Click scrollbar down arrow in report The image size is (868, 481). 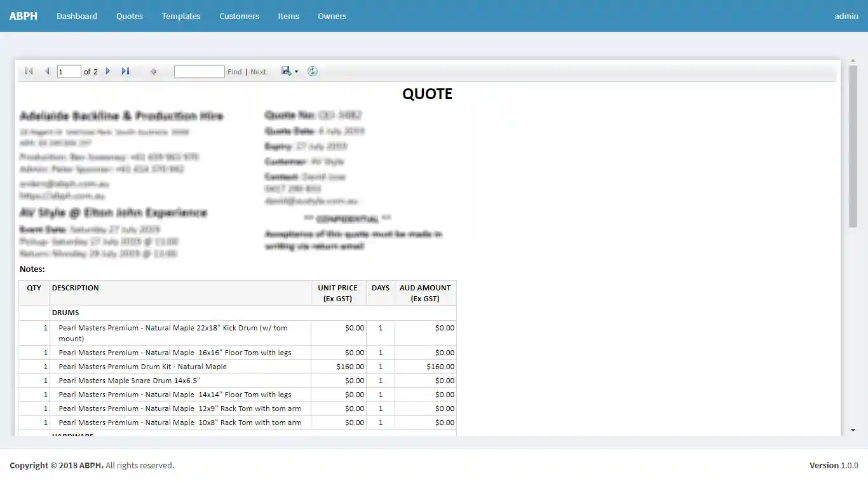point(853,430)
